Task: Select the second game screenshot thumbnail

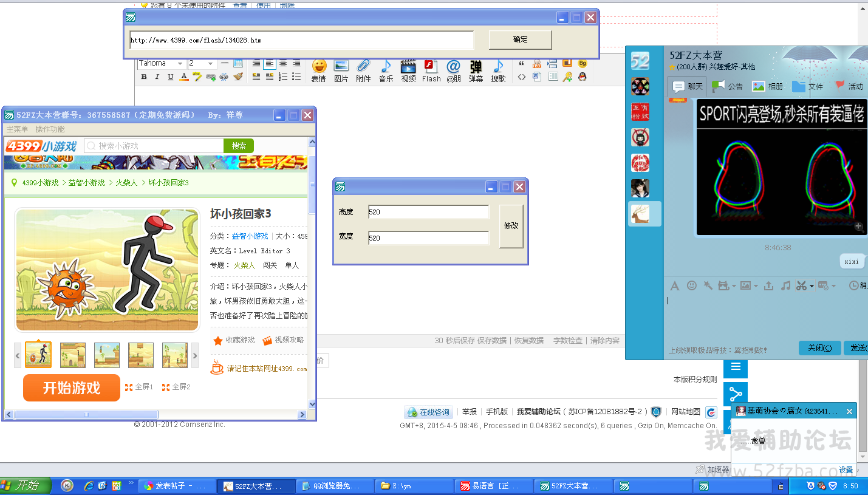Action: click(73, 355)
